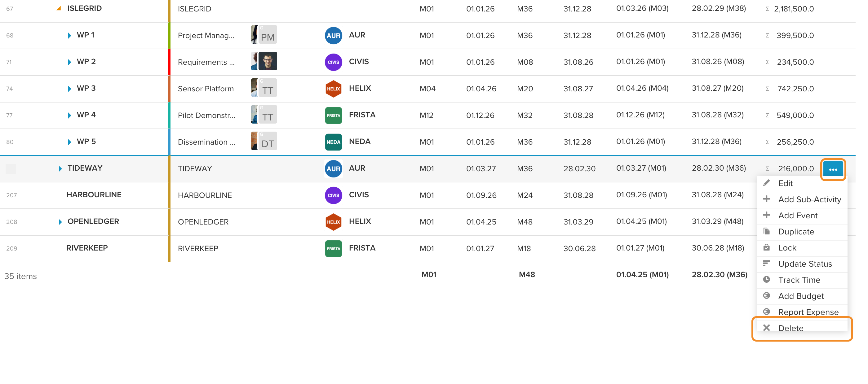The height and width of the screenshot is (384, 868).
Task: Click the PM assignee avatar on WP 1
Action: click(268, 34)
